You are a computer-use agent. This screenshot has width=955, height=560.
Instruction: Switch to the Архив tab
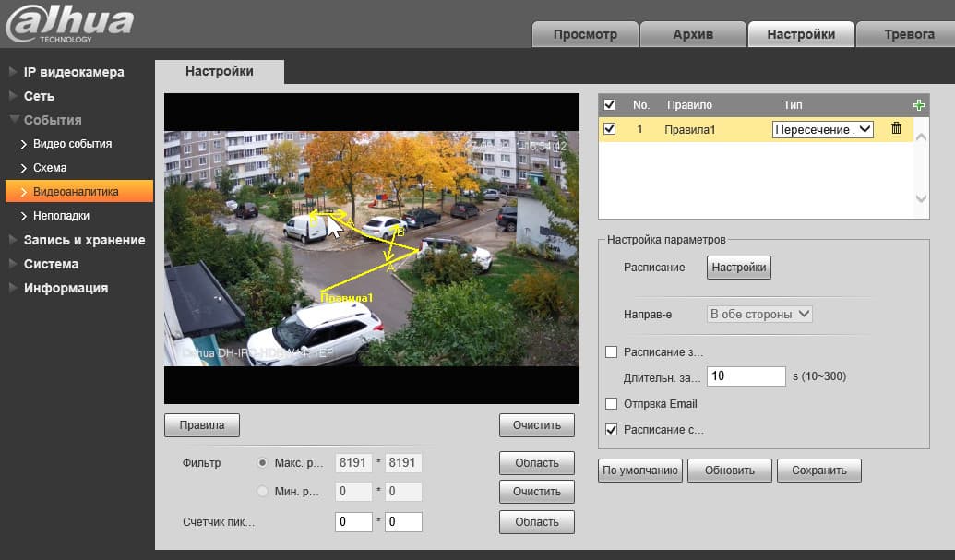(692, 34)
